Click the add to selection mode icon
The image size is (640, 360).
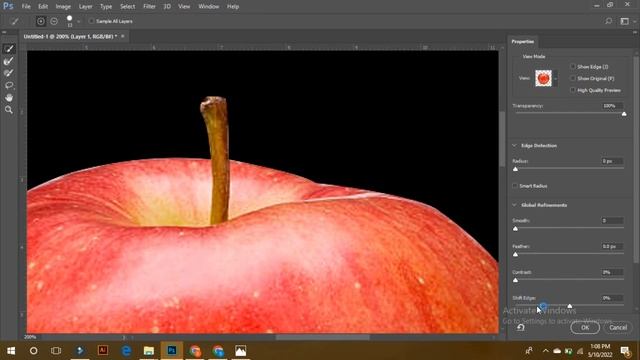(x=41, y=21)
